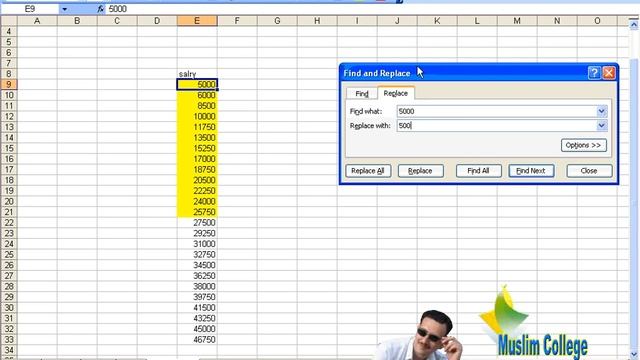Expand Options >> in Find and Replace
Screen dimensions: 640x360
coord(584,145)
